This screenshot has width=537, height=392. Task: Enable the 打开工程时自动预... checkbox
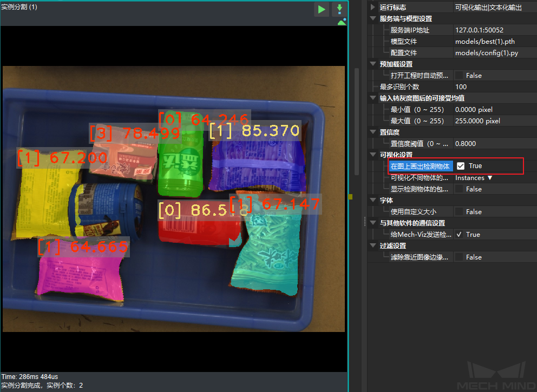pos(460,76)
